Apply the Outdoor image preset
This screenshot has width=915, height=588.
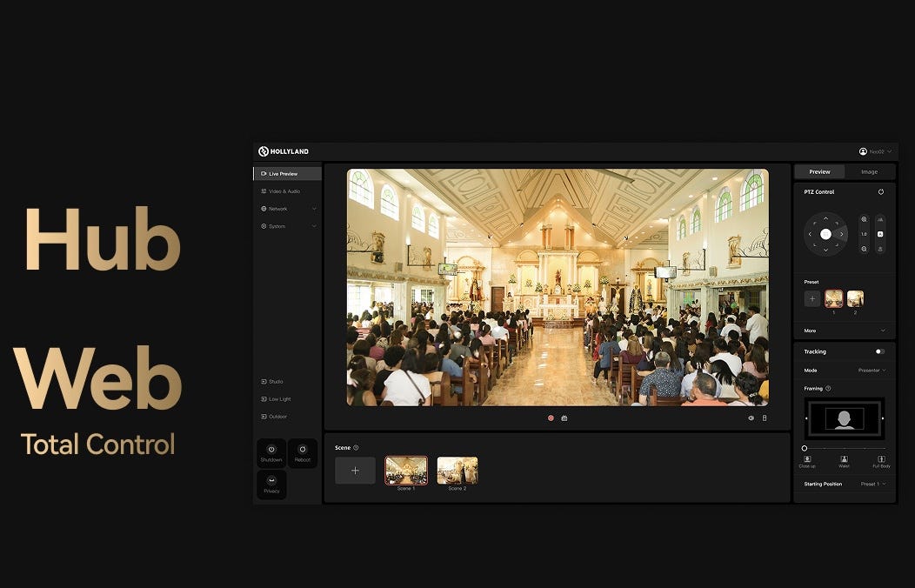274,417
